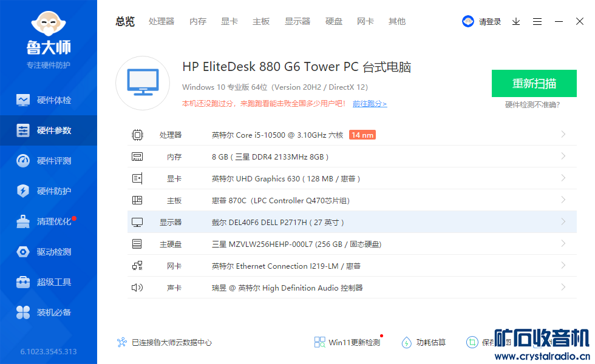Expand the 主硬盘 row chevron
Image resolution: width=595 pixels, height=364 pixels.
coord(563,243)
